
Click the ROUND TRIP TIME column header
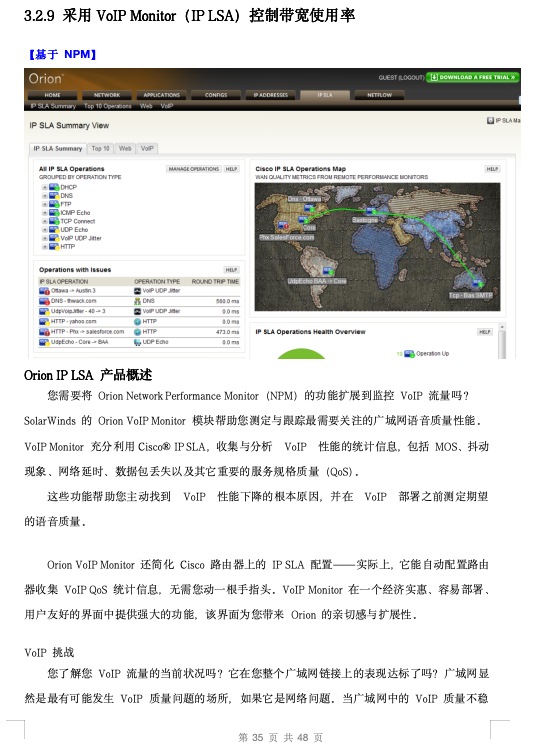[215, 281]
